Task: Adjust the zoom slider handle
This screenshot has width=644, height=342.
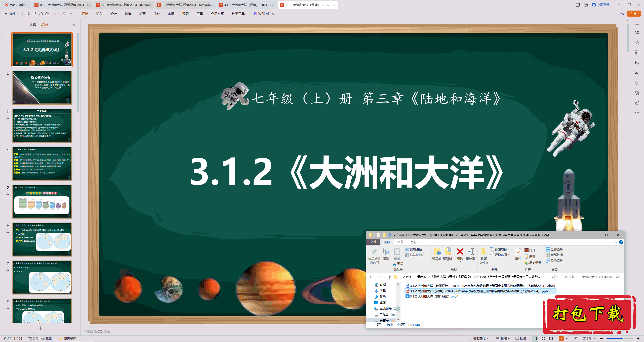Action: (624, 338)
